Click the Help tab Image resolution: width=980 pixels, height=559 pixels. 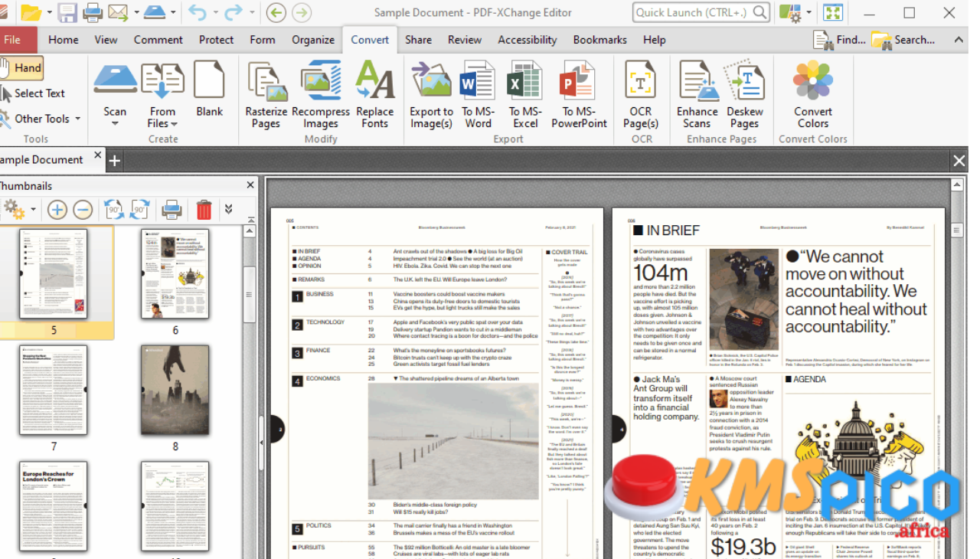point(654,40)
